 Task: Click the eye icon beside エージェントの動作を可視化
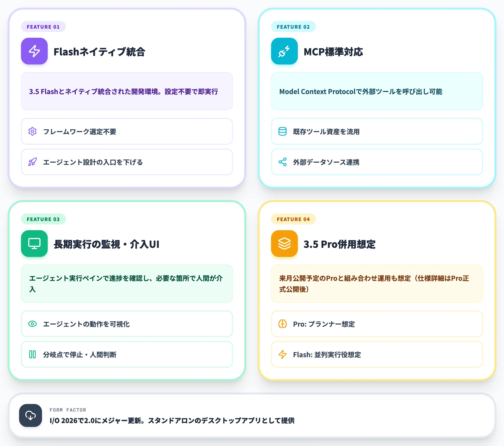[32, 324]
